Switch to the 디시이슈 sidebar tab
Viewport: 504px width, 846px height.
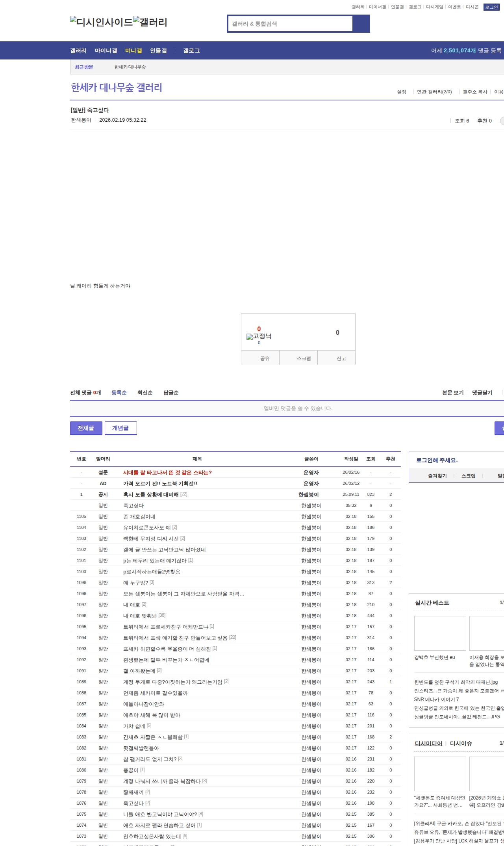pyautogui.click(x=461, y=743)
